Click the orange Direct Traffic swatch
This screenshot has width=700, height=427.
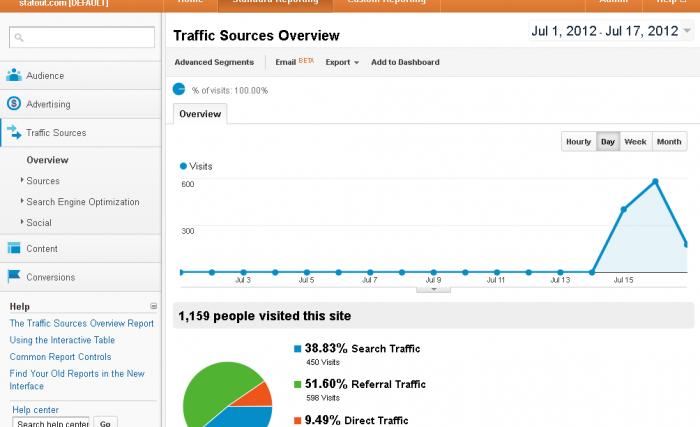click(x=297, y=420)
